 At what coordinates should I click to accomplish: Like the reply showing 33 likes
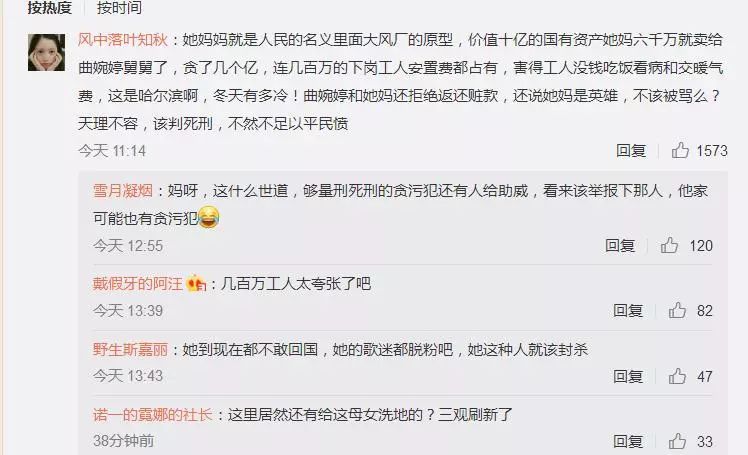[677, 441]
